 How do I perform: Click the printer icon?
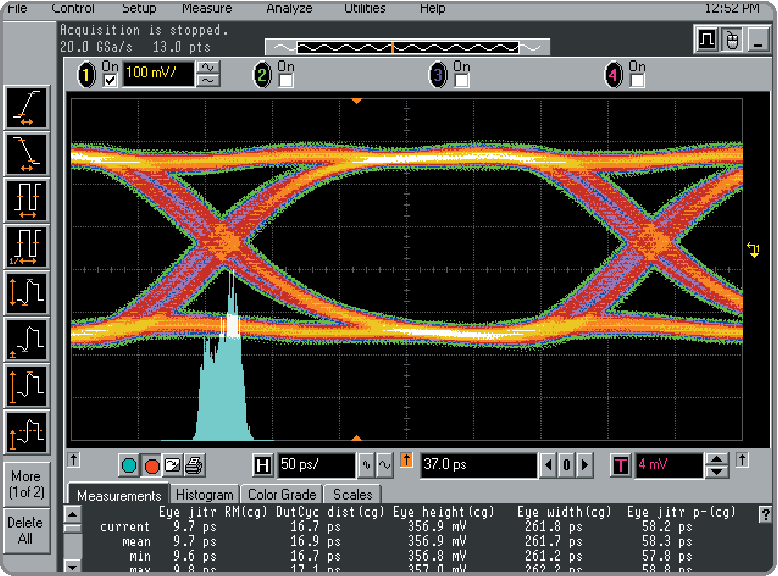tap(194, 465)
